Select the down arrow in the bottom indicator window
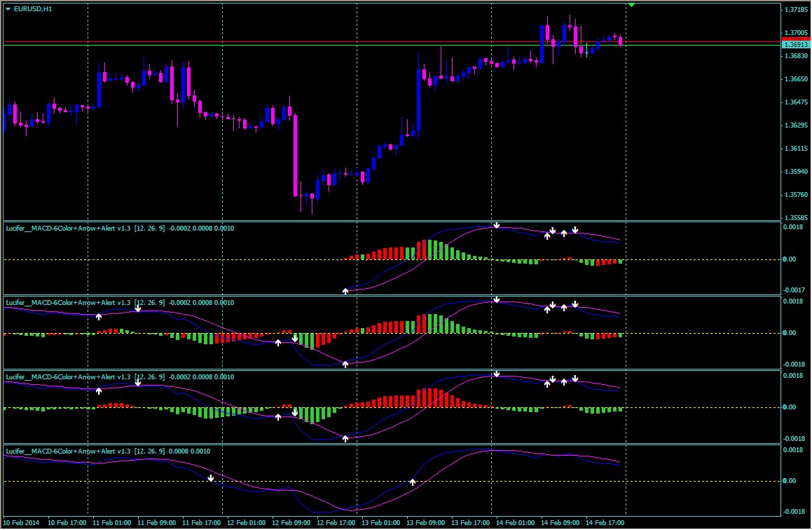 [211, 478]
